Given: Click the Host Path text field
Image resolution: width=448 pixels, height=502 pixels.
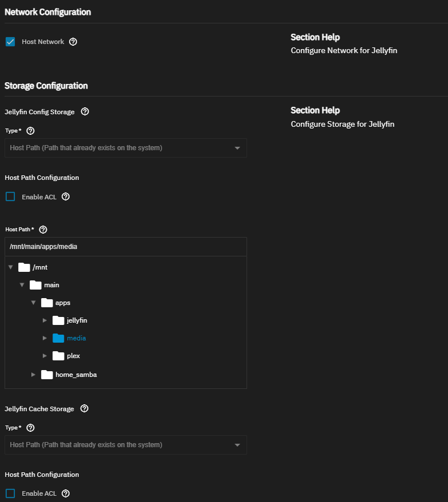Looking at the screenshot, I should pos(126,247).
